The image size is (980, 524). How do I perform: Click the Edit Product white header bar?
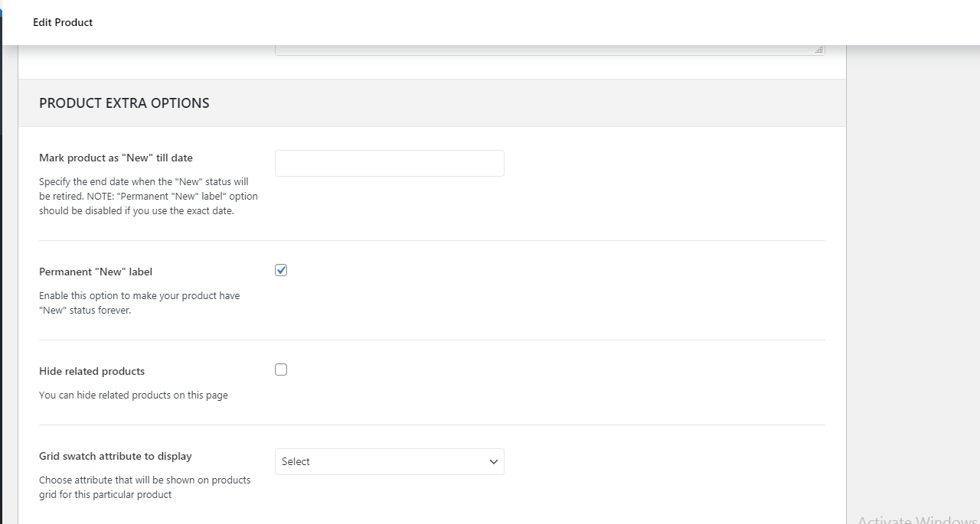tap(490, 22)
